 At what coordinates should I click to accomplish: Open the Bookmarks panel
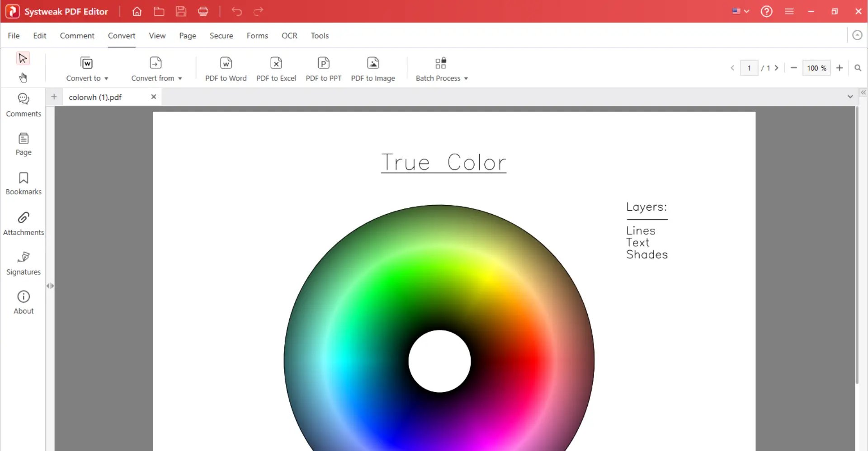click(24, 183)
